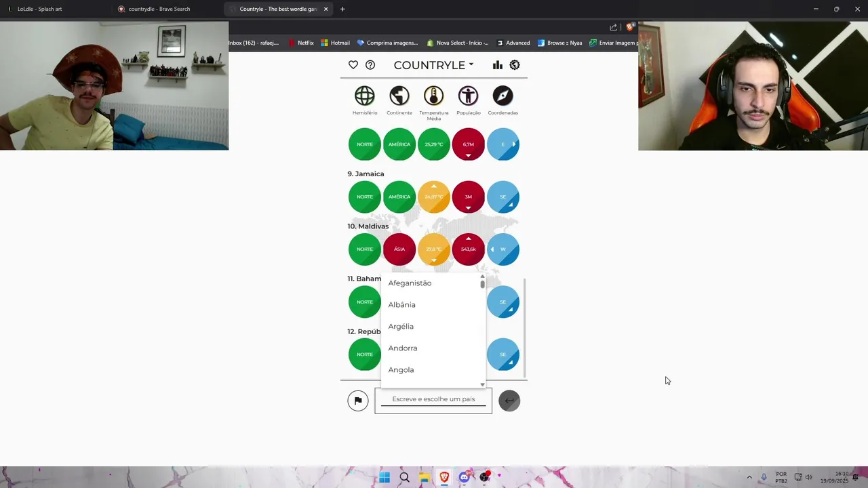Image resolution: width=868 pixels, height=488 pixels.
Task: Click the give-up flag button
Action: pyautogui.click(x=358, y=401)
